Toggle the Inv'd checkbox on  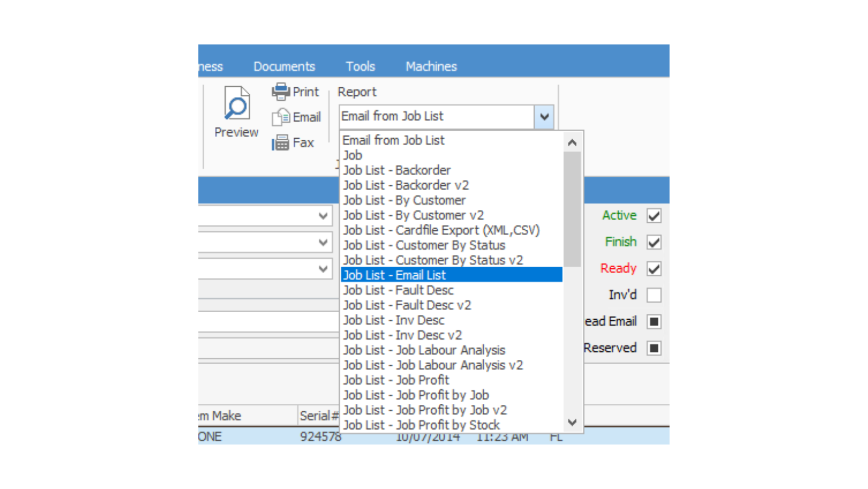click(654, 295)
